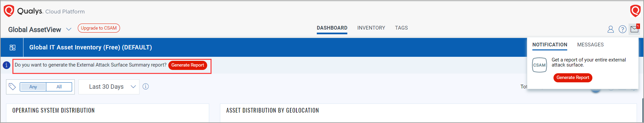Switch to the TAGS tab

click(x=401, y=28)
